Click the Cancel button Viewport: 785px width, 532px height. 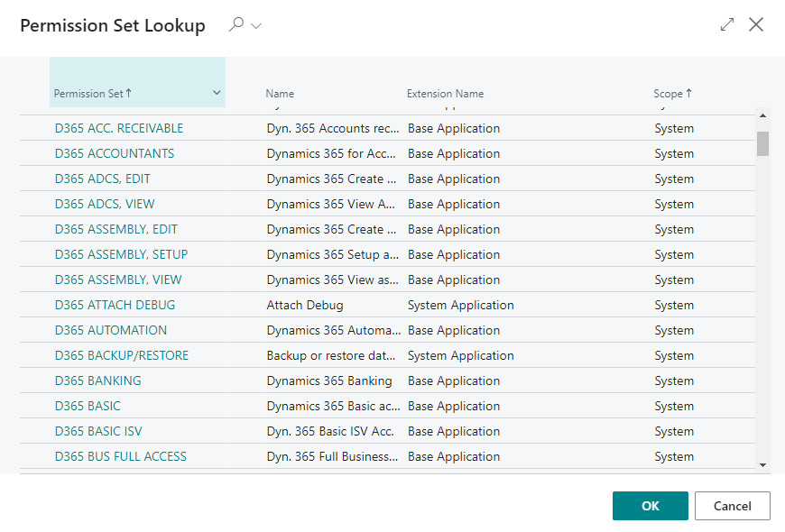733,506
